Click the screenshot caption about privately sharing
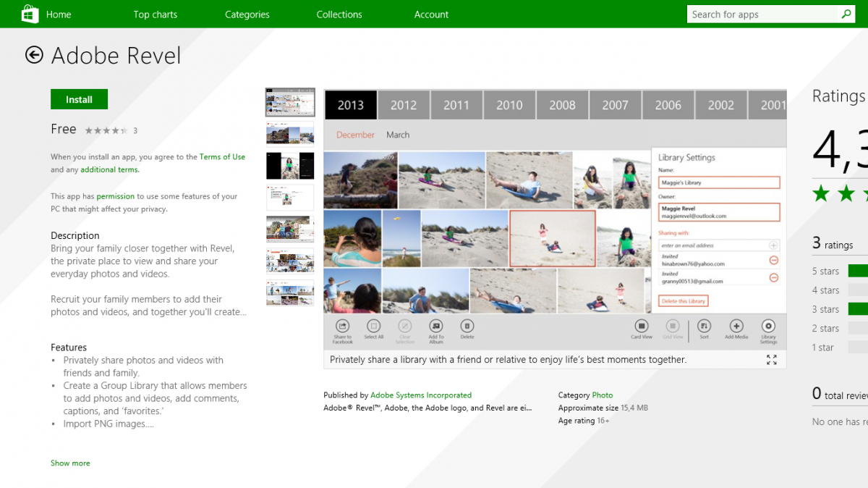Viewport: 868px width, 488px height. click(x=509, y=360)
